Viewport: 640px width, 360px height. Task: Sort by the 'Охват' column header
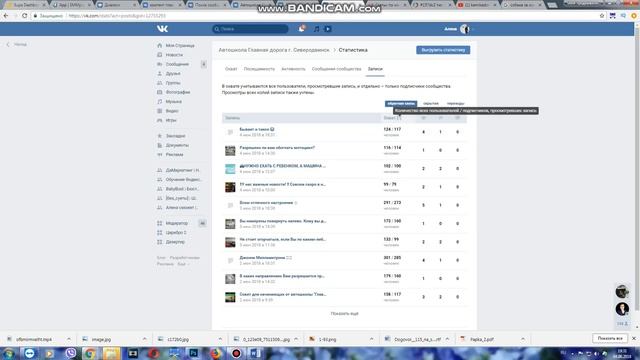pyautogui.click(x=392, y=118)
